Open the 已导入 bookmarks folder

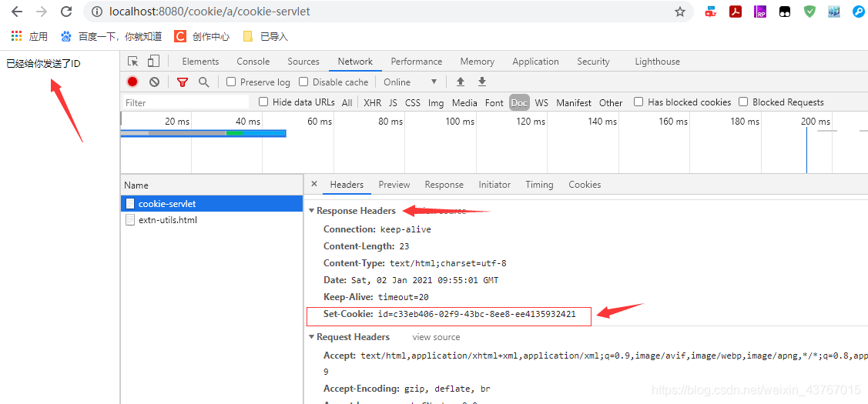[266, 36]
